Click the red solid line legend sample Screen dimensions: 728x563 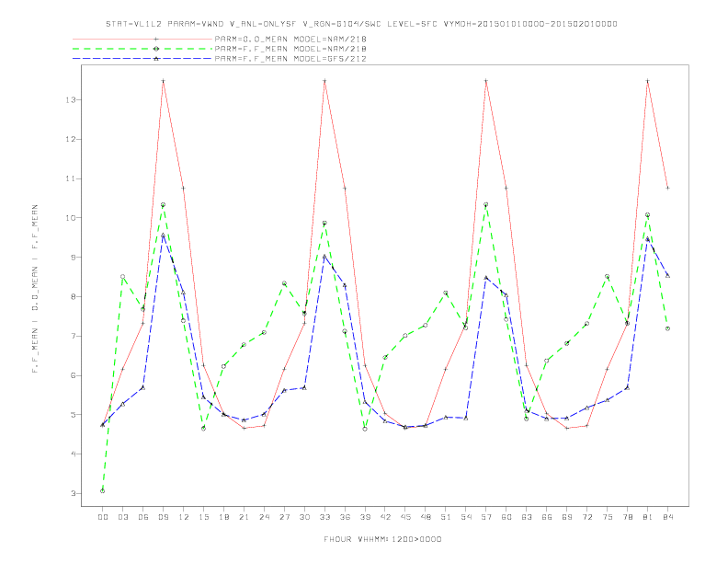tap(142, 39)
